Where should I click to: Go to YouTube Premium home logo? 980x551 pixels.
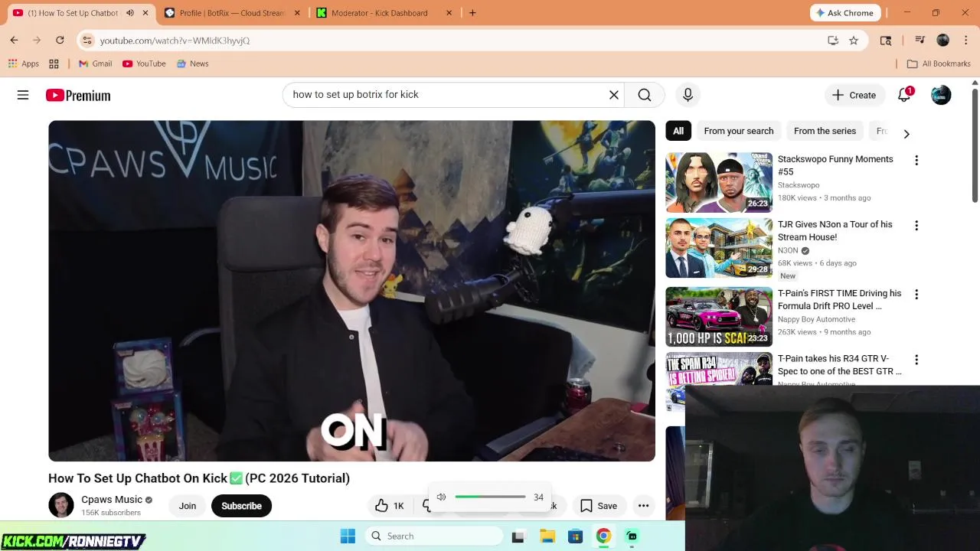pos(78,95)
